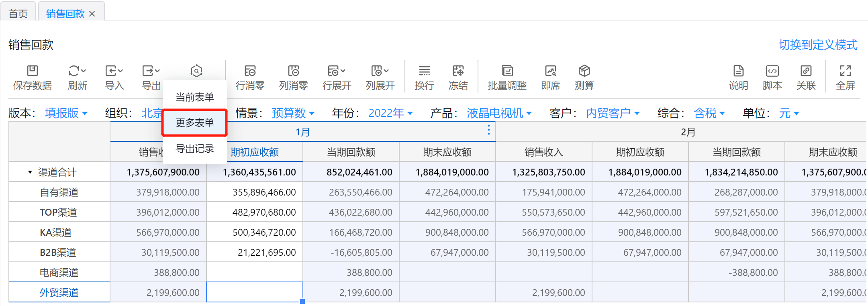Close the 销售回款 tab
Viewport: 868px width, 306px height.
click(x=92, y=14)
